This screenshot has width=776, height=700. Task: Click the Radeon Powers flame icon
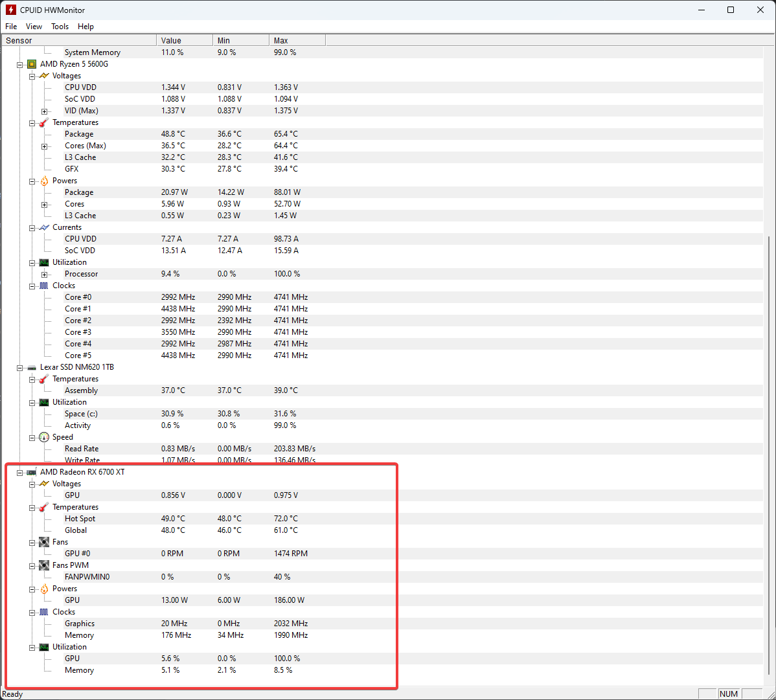point(44,589)
